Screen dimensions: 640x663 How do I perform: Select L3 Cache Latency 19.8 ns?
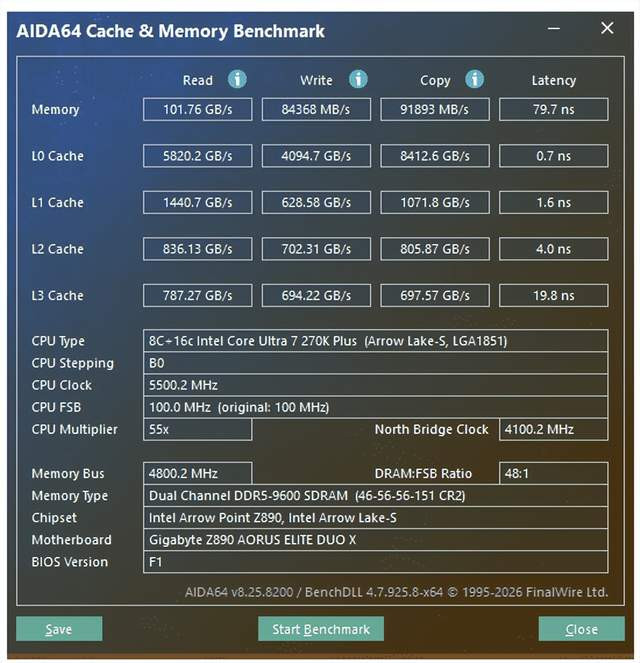click(554, 296)
